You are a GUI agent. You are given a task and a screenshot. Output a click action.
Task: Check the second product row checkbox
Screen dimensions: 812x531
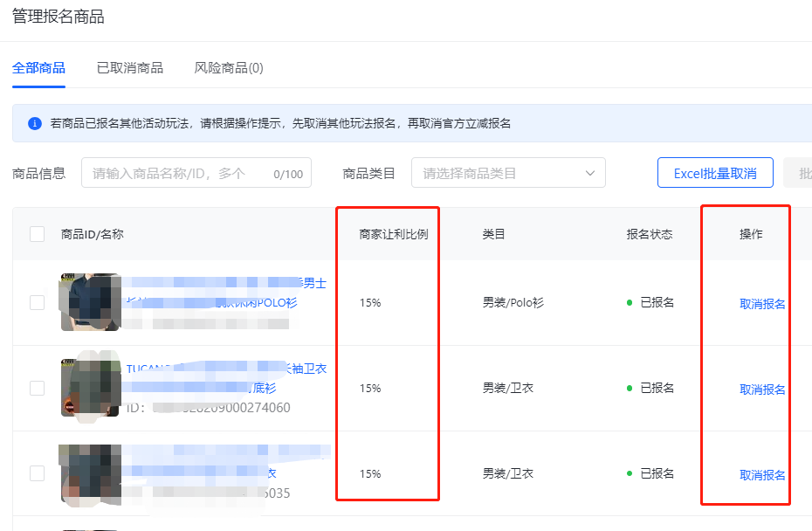[x=37, y=387]
